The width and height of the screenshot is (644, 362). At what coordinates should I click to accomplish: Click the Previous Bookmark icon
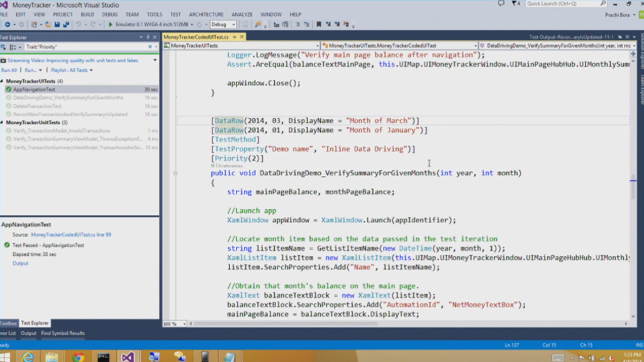point(328,25)
